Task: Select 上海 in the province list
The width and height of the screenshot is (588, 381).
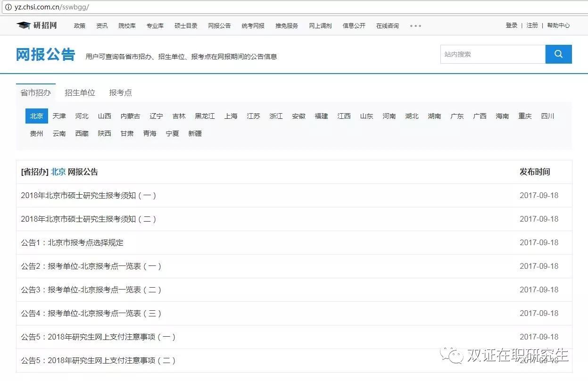Action: pyautogui.click(x=231, y=116)
